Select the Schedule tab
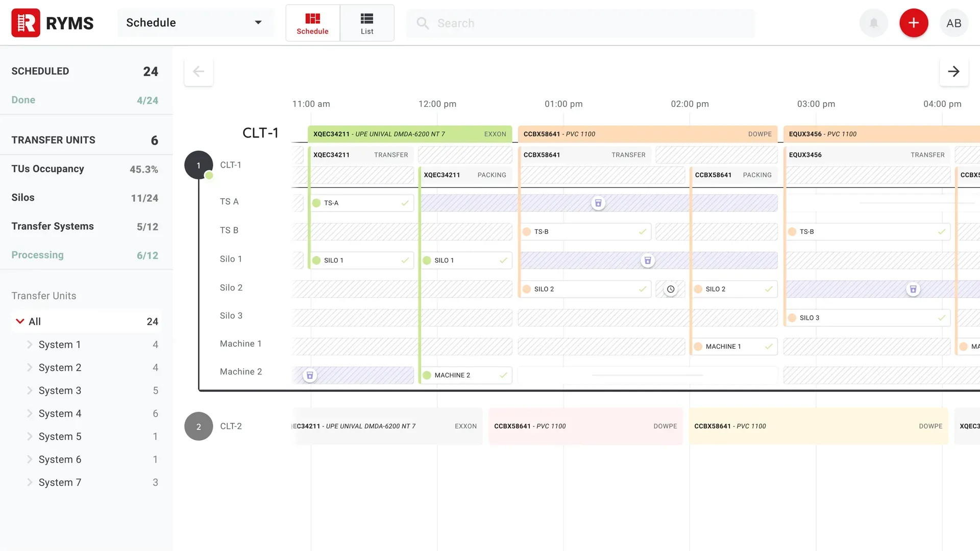The width and height of the screenshot is (980, 551). pos(312,23)
